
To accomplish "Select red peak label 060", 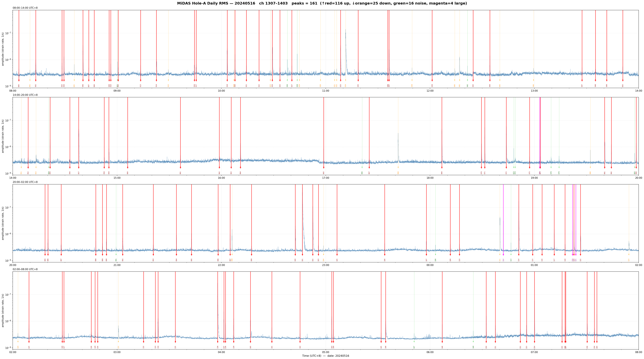I will [x=127, y=173].
